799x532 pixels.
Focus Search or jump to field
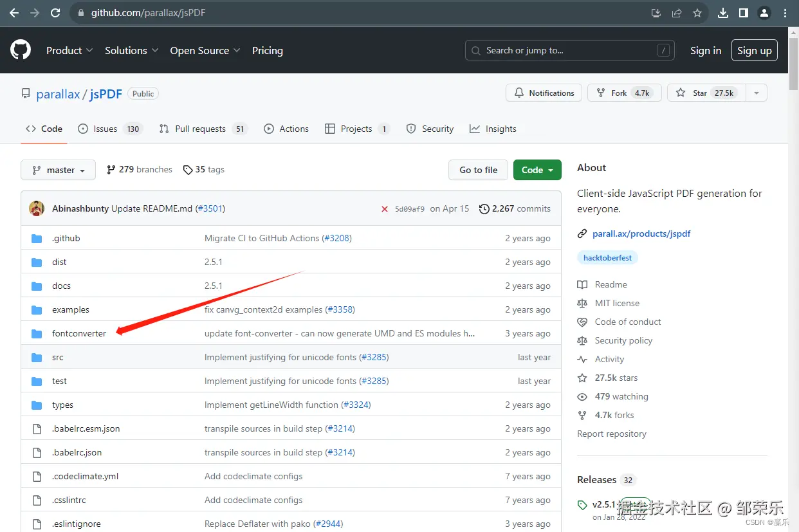[569, 50]
